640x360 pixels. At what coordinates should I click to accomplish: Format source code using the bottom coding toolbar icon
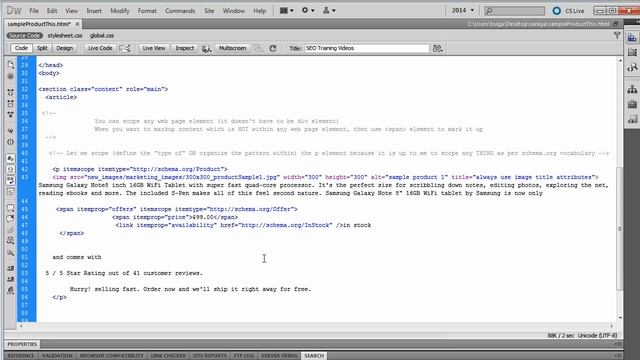pyautogui.click(x=11, y=291)
